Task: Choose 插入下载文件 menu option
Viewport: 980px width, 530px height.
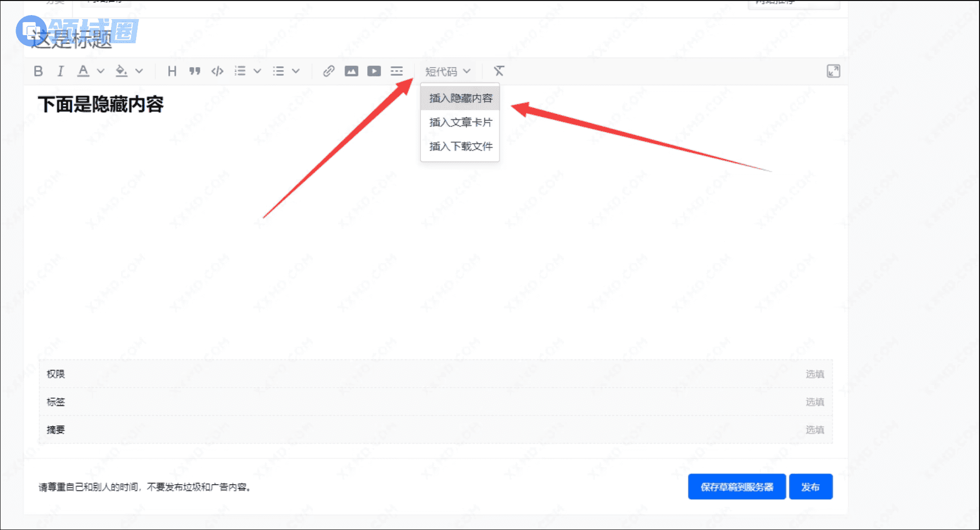Action: (x=460, y=147)
